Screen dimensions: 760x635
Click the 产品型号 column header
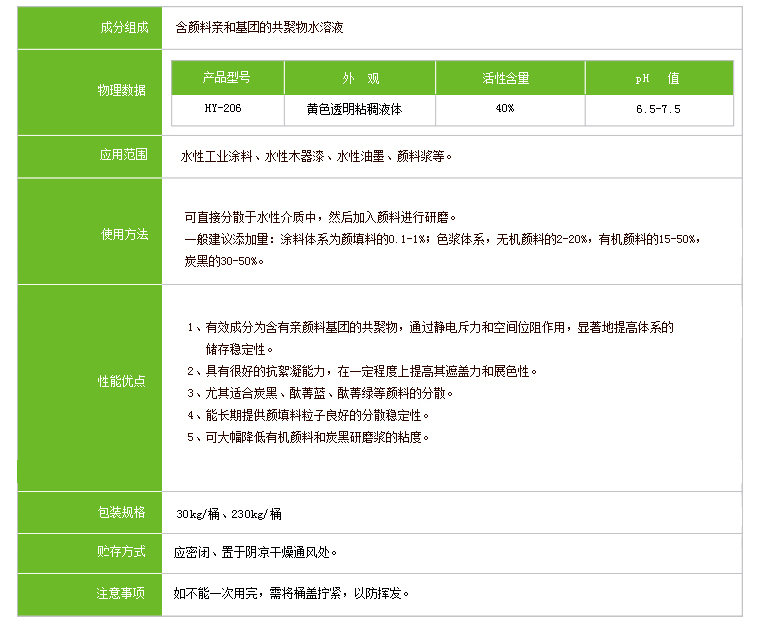click(227, 78)
